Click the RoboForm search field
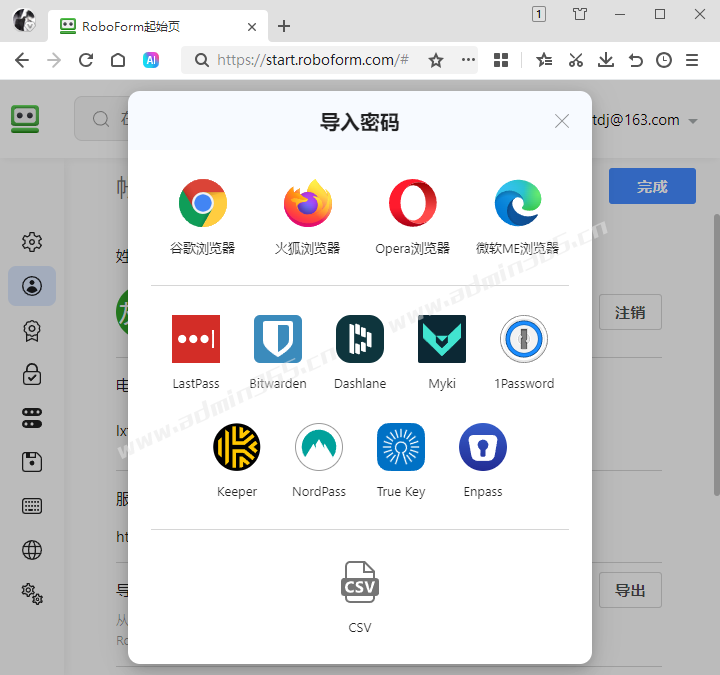The width and height of the screenshot is (720, 675). coord(102,119)
